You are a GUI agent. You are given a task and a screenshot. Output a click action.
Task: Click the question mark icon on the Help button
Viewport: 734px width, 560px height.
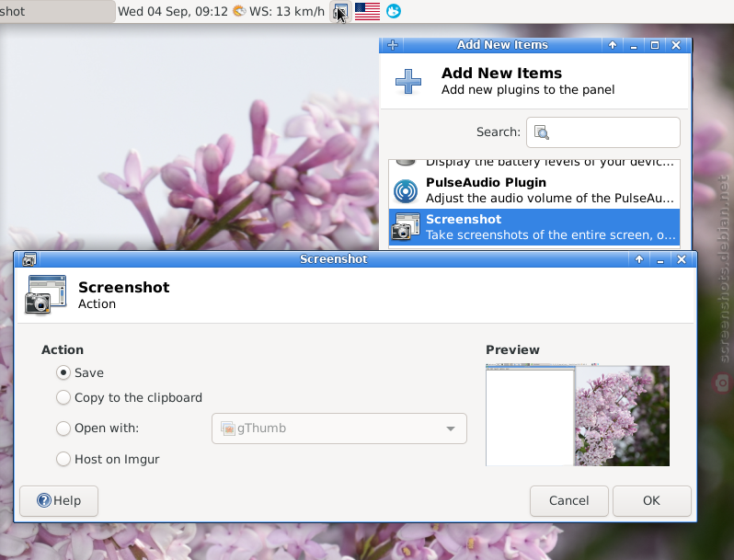(44, 500)
